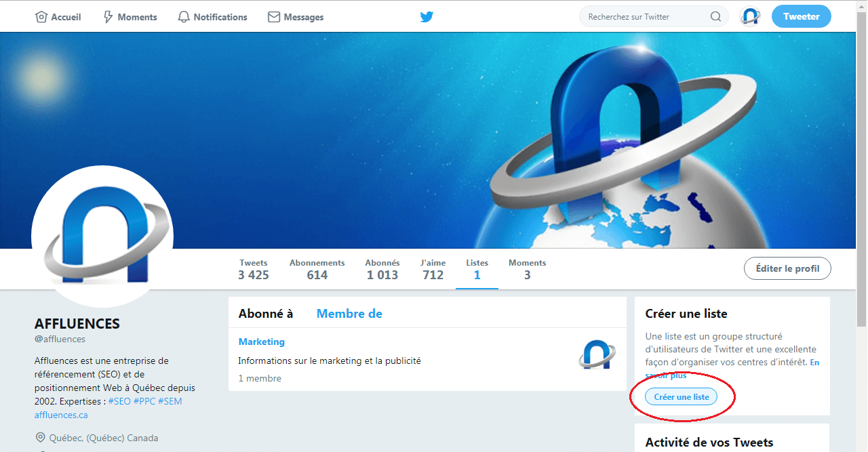
Task: Click the En savoir plus link
Action: tap(734, 369)
